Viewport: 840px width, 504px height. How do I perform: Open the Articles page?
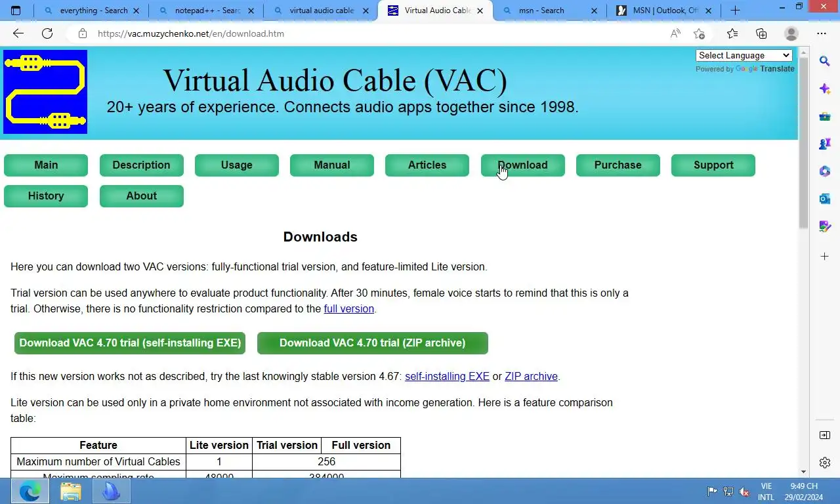tap(427, 165)
